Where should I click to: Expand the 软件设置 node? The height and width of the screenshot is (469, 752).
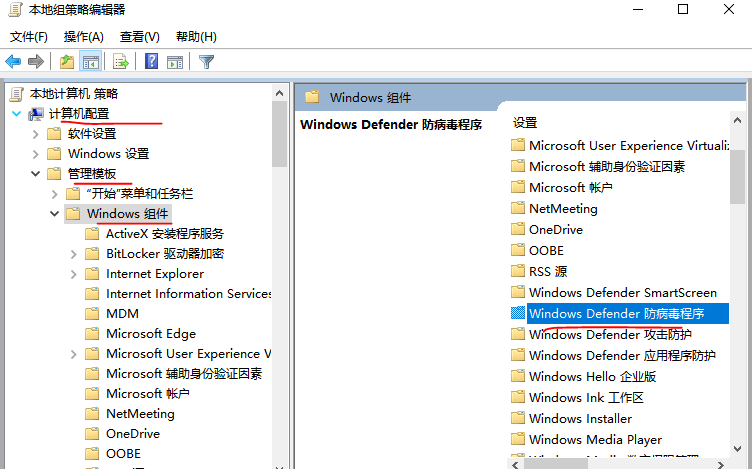(x=35, y=134)
